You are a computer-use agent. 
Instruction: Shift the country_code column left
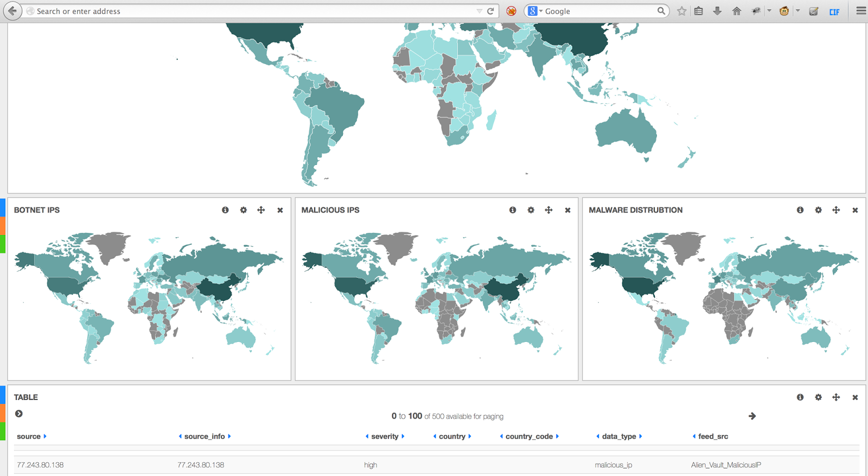click(502, 436)
